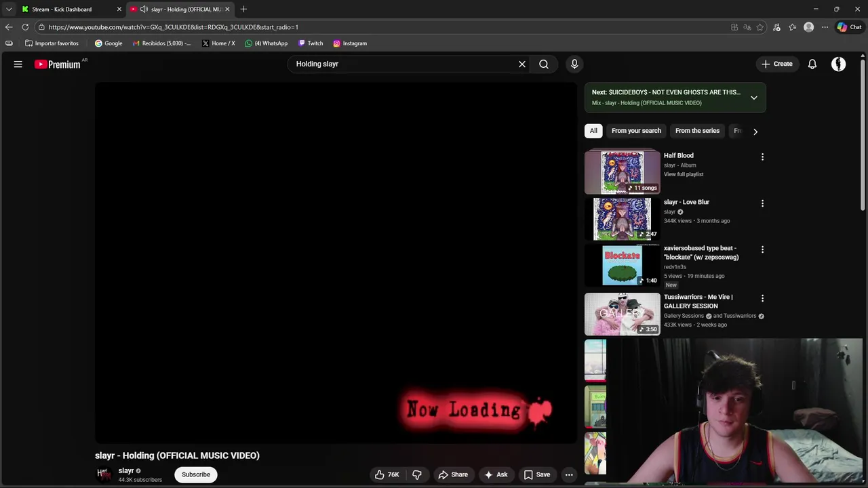Open Home / X bookmark
Image resolution: width=868 pixels, height=488 pixels.
(x=218, y=43)
